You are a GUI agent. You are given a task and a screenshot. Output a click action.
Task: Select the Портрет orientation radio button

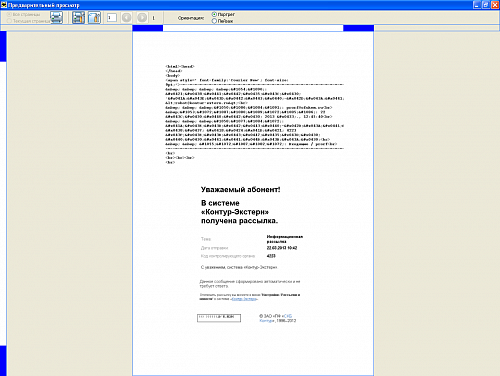[x=214, y=14]
